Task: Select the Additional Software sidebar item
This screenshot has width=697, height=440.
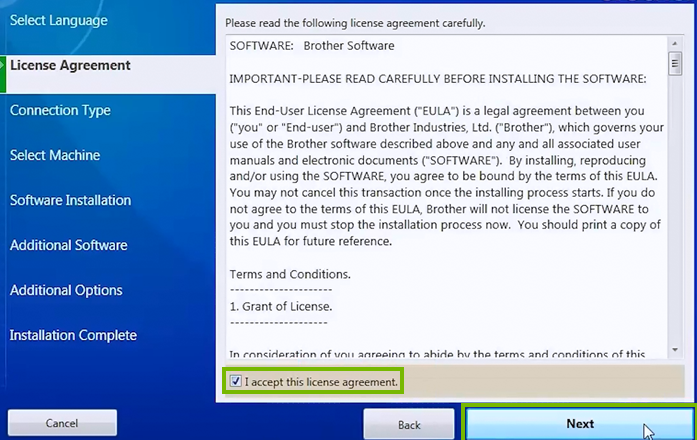Action: coord(68,245)
